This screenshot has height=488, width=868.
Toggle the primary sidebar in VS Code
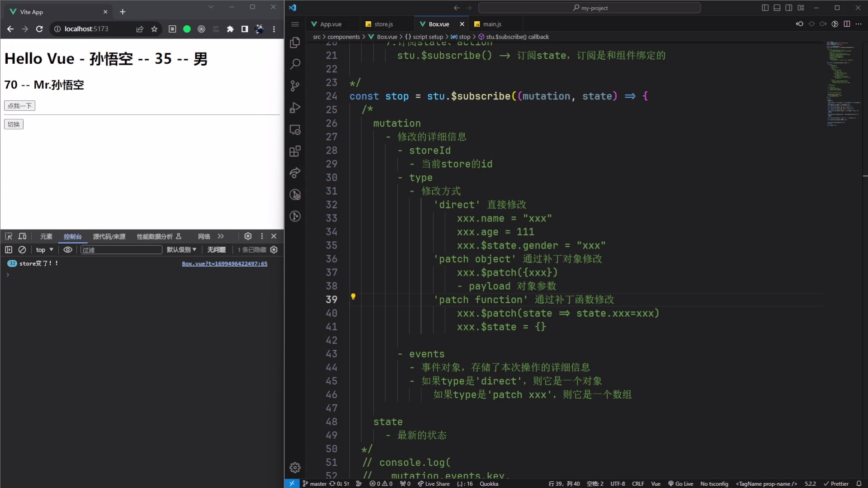click(765, 8)
